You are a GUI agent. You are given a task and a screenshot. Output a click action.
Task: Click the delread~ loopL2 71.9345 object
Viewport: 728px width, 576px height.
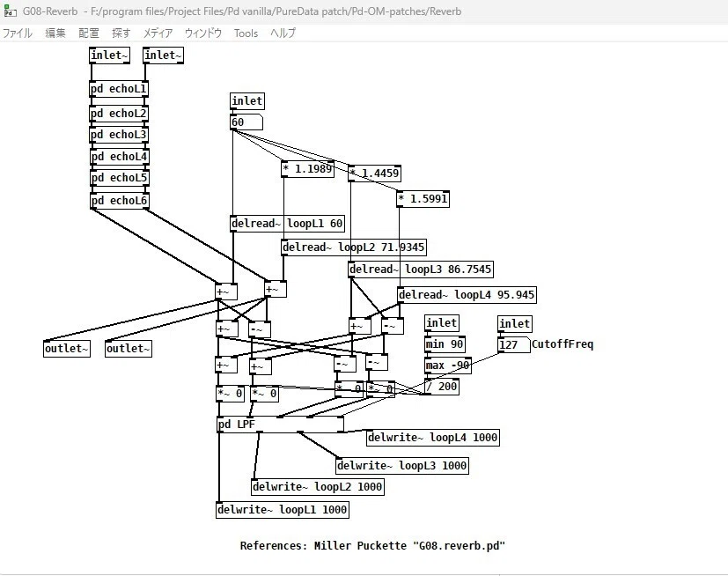tap(354, 247)
